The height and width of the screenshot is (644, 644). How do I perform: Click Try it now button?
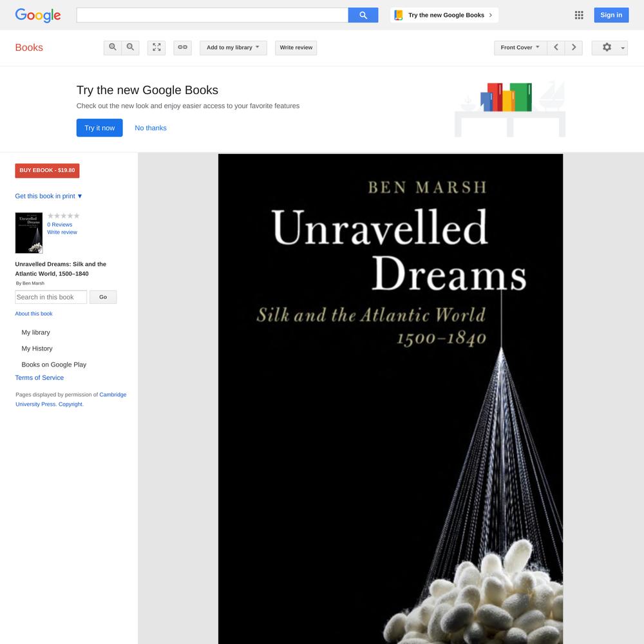99,128
